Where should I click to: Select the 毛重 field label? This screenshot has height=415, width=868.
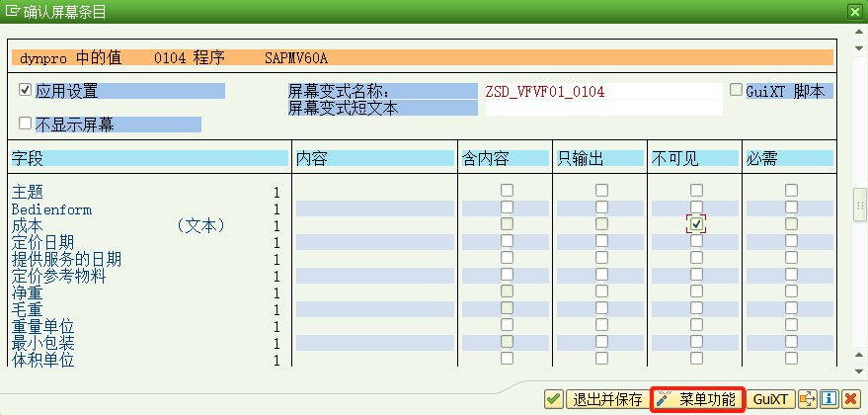(x=28, y=309)
